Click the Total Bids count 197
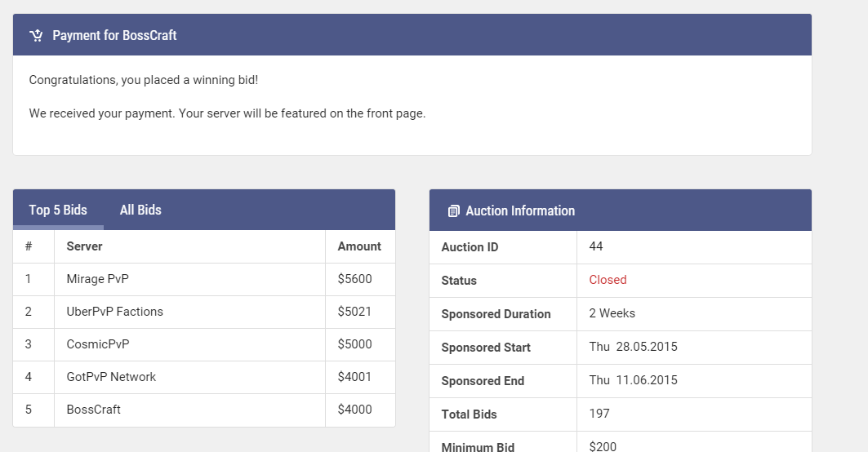 click(x=599, y=414)
